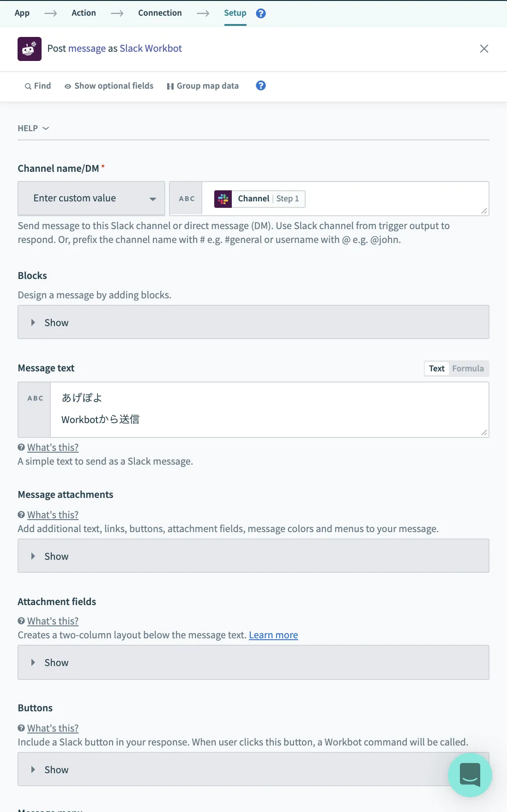
Task: Close the Post message setup panel
Action: [484, 49]
